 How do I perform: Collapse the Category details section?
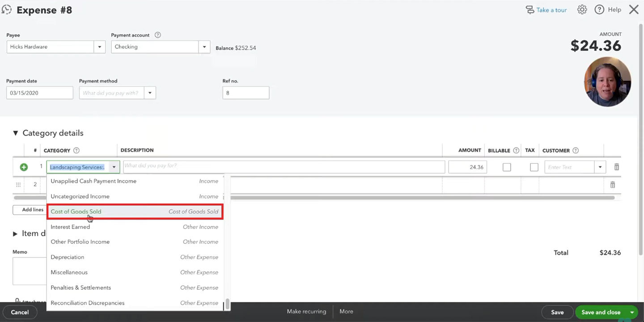(x=15, y=133)
